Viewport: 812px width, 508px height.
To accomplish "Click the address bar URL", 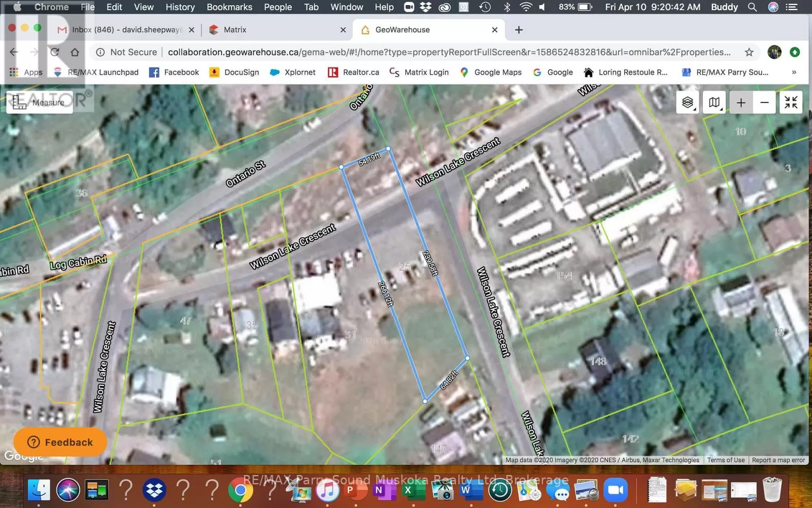I will 449,52.
